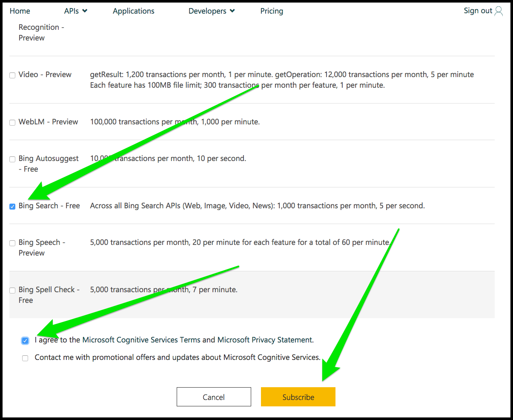513x420 pixels.
Task: Click the Video 'getResult: 1,200 transactions' description
Action: (x=282, y=80)
